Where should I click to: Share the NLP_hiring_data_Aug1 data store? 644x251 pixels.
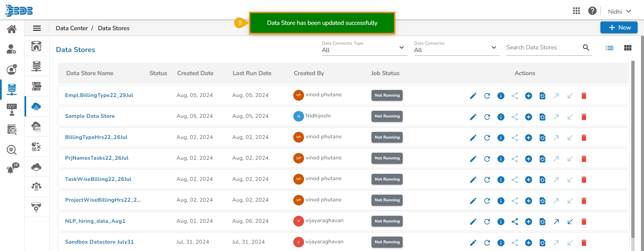(x=515, y=221)
